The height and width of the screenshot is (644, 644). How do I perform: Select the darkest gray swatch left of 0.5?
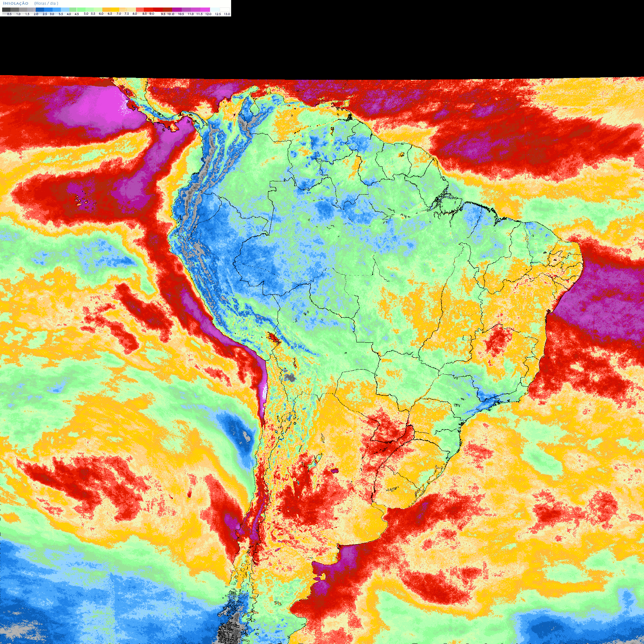(x=6, y=10)
